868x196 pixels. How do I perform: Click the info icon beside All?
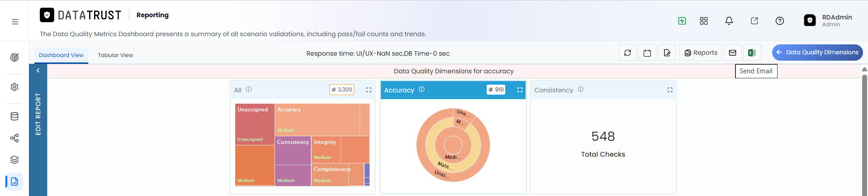tap(249, 90)
